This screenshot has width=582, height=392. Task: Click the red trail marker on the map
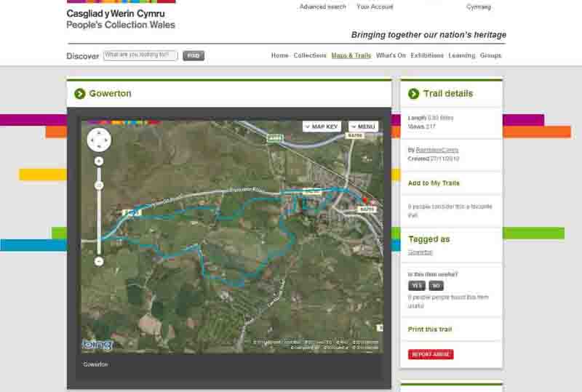pos(365,201)
